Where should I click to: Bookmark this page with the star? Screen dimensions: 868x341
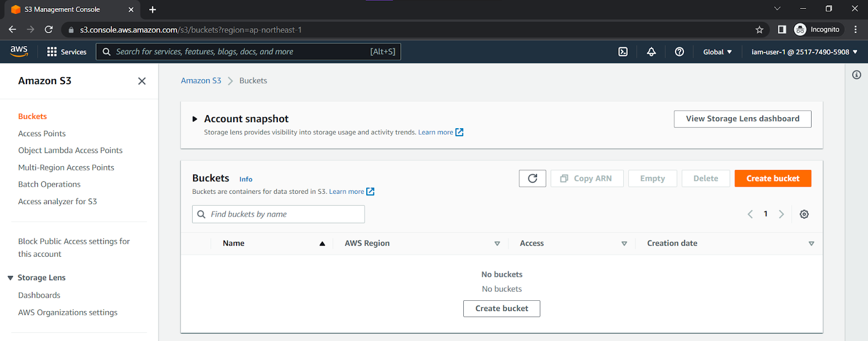click(759, 29)
